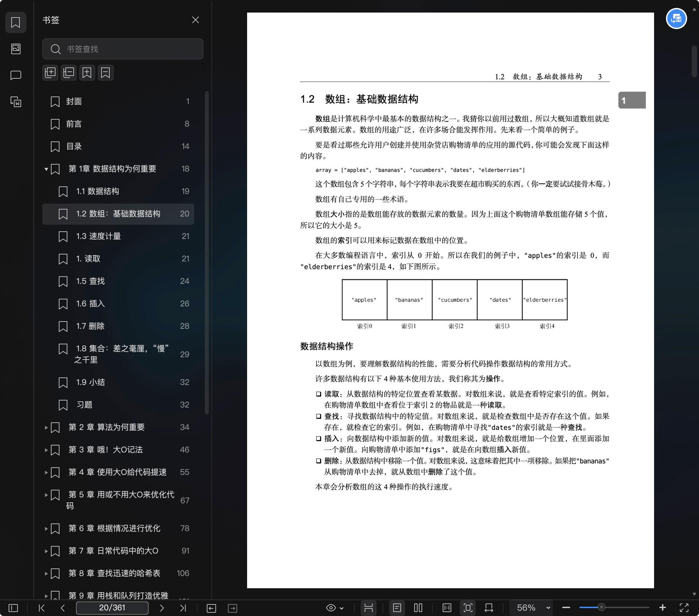Jump to 1.7 删除 bookmark
Screen dimensions: 699x616
(x=118, y=326)
